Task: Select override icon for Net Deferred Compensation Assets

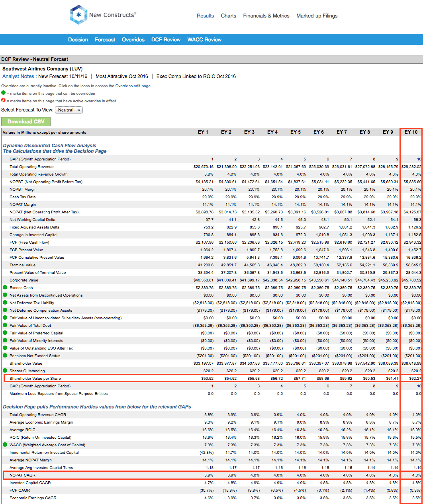Action: 5,310
